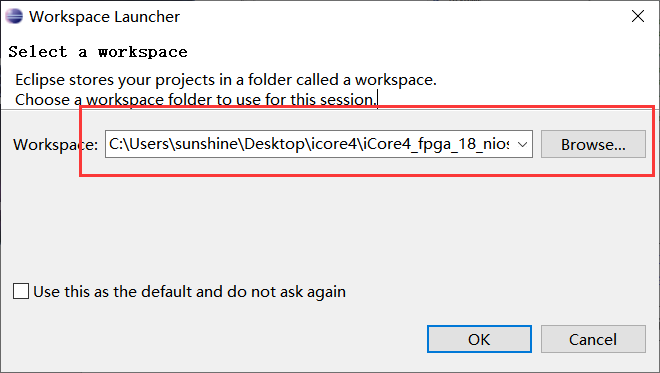Click the Eclipse logo in title bar
This screenshot has width=660, height=373.
(x=13, y=16)
